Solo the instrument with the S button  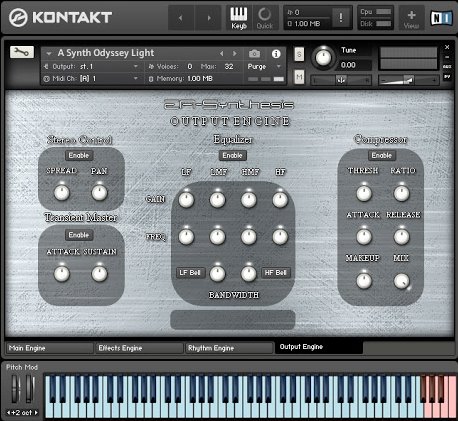299,54
